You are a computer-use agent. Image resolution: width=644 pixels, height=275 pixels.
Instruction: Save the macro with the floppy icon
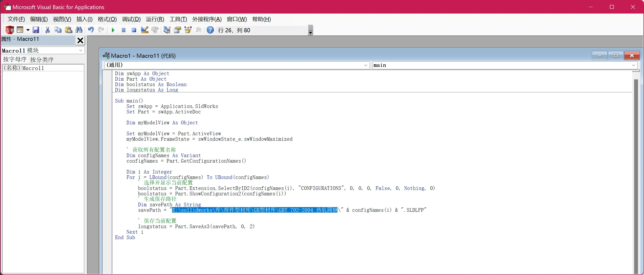(36, 30)
